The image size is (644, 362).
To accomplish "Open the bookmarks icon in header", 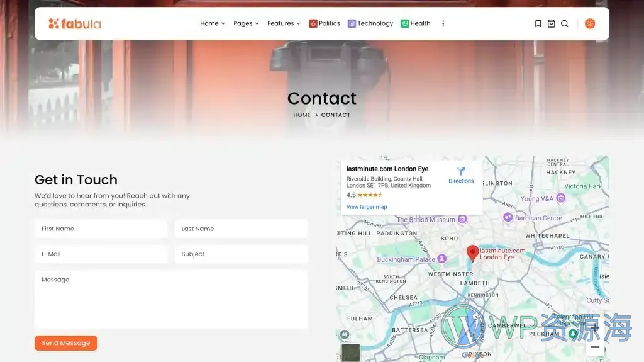I will coord(538,24).
